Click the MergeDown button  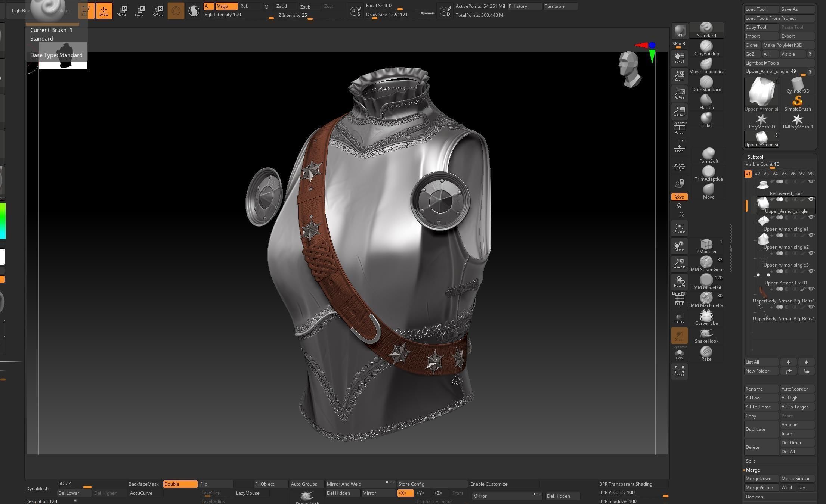[761, 479]
